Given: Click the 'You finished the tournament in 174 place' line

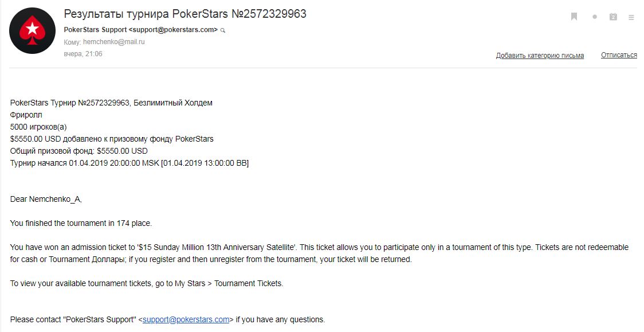Looking at the screenshot, I should [81, 224].
